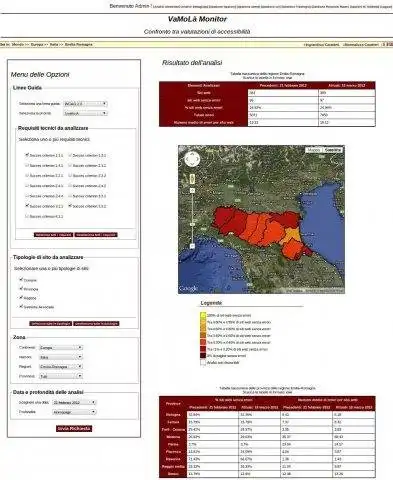This screenshot has height=480, width=393.
Task: Click the Italia breadcrumb link
Action: pyautogui.click(x=54, y=44)
